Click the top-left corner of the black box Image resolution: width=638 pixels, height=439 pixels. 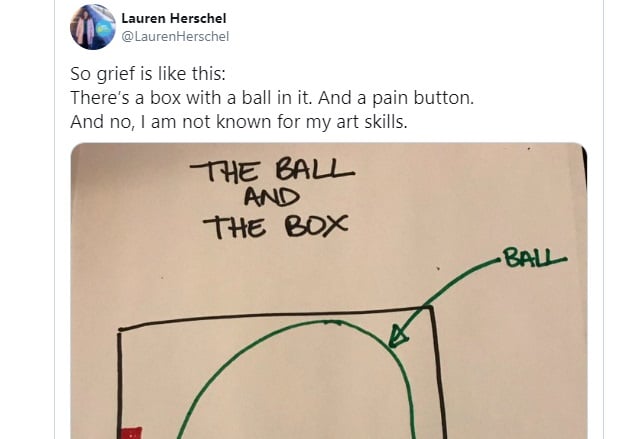(120, 330)
